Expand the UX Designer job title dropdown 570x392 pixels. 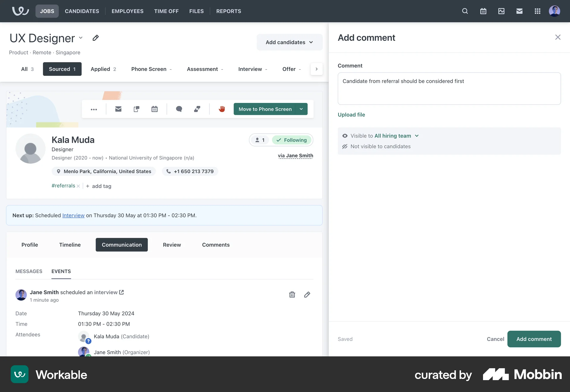point(81,38)
